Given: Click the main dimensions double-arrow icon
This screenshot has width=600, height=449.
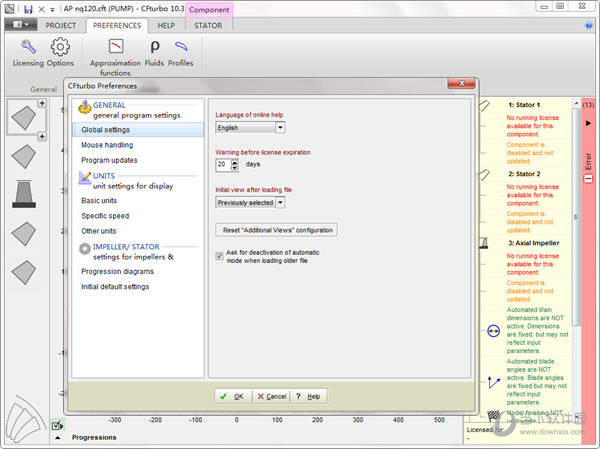Looking at the screenshot, I should (x=493, y=330).
